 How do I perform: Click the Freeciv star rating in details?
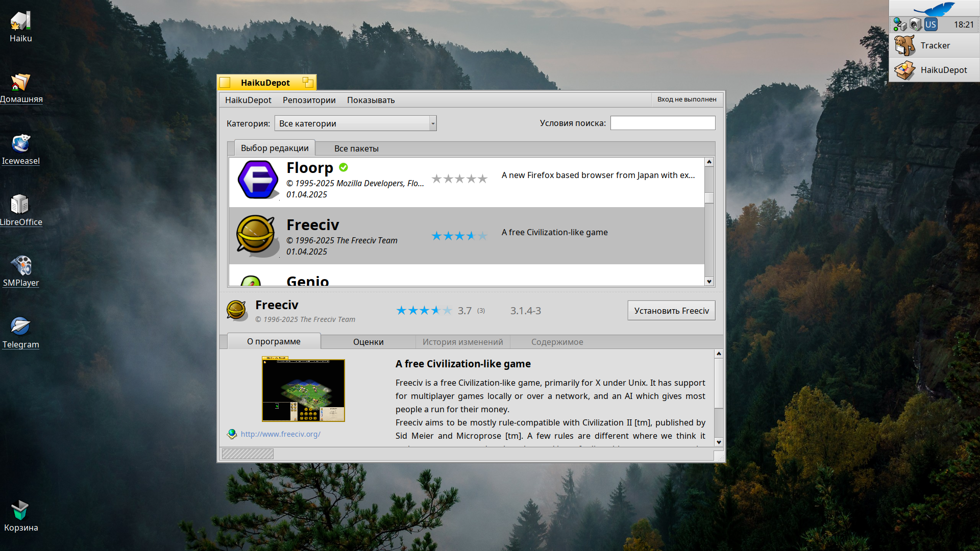[x=424, y=311]
